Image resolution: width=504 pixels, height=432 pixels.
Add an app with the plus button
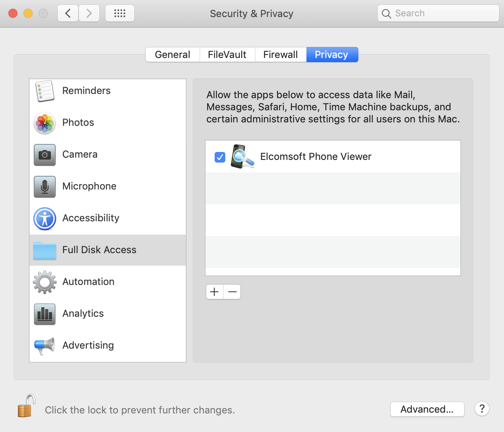(x=214, y=292)
